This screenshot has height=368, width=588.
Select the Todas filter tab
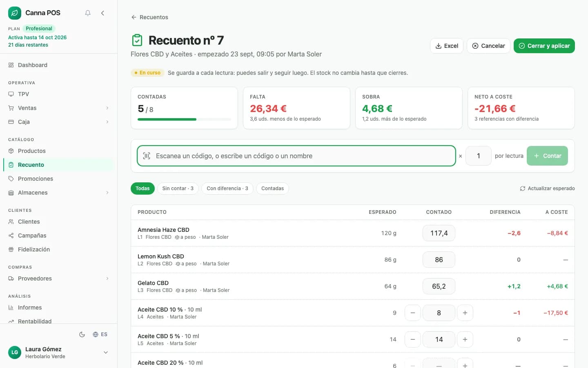point(143,188)
